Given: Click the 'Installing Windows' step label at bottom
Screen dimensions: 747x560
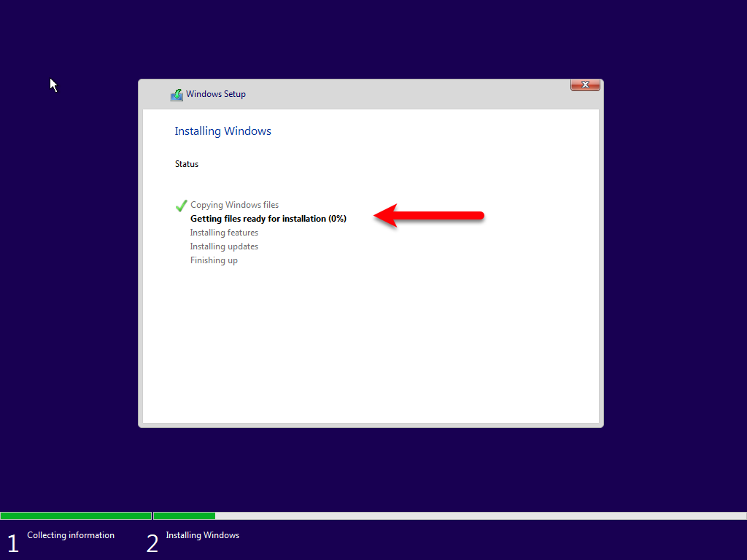Looking at the screenshot, I should (203, 535).
